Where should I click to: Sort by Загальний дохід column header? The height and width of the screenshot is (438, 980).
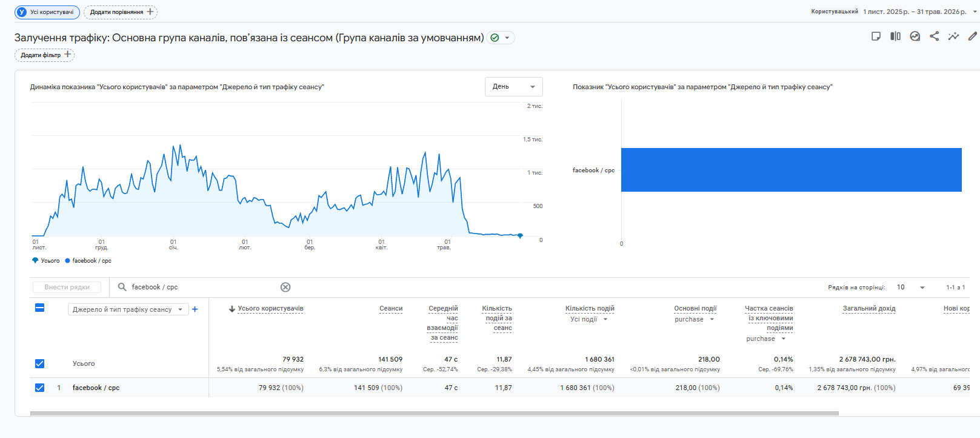point(869,309)
